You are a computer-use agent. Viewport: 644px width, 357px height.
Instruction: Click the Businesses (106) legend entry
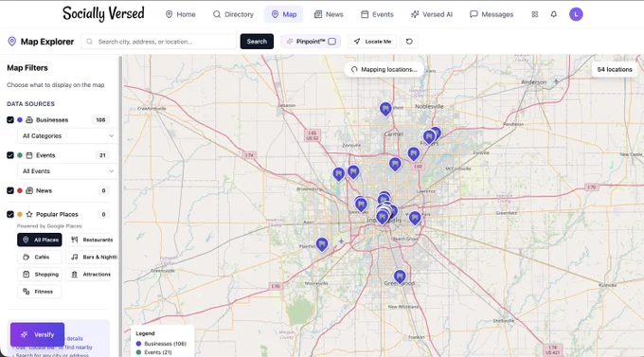161,344
